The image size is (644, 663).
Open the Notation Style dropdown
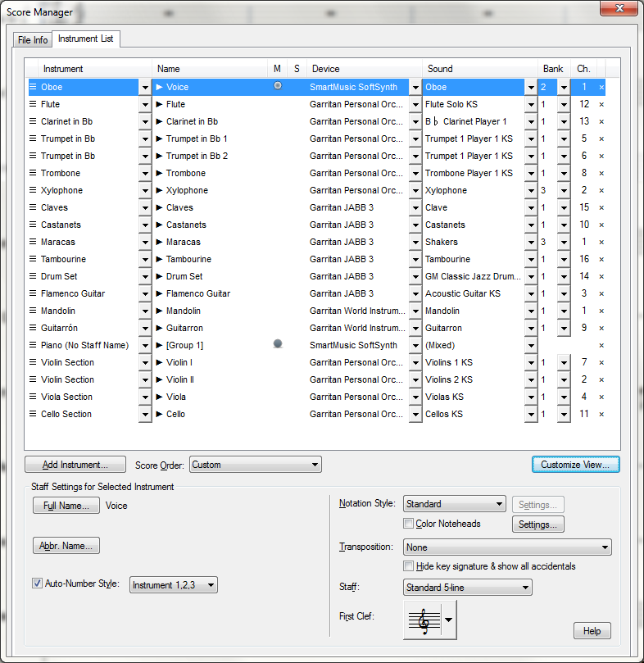tap(454, 504)
